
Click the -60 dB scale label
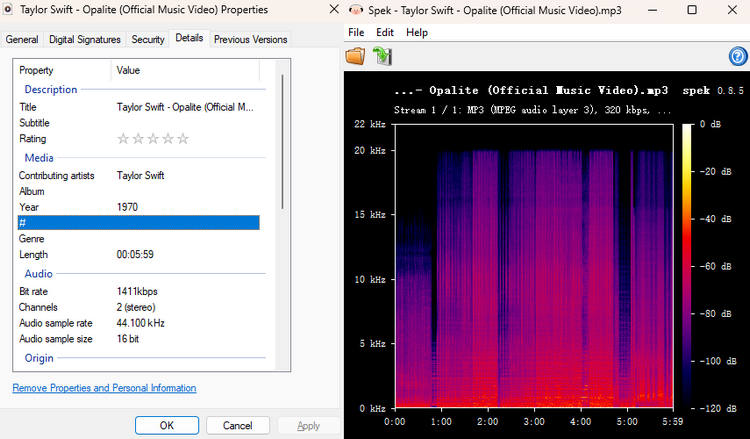point(716,266)
